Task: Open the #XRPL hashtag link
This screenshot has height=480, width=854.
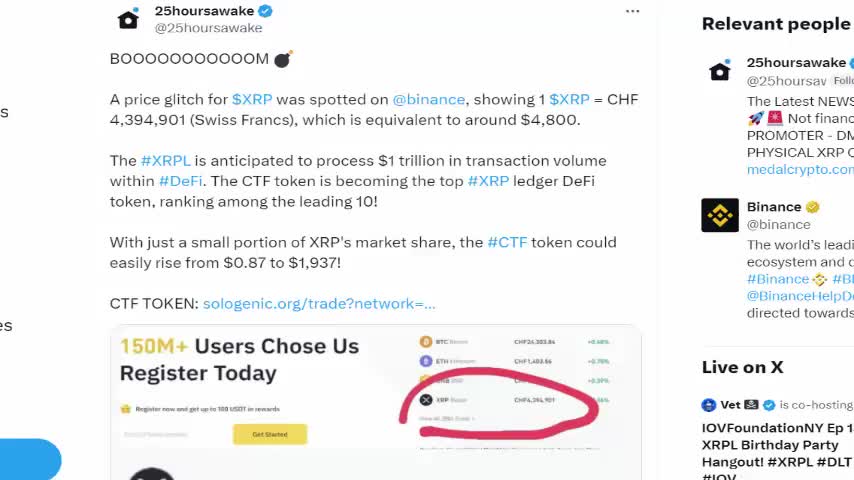Action: [165, 160]
